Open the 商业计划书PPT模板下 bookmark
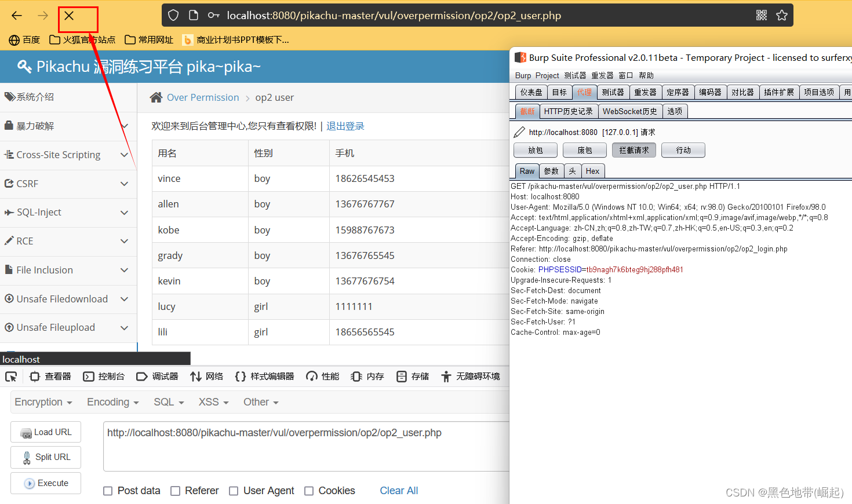The height and width of the screenshot is (504, 852). click(235, 40)
